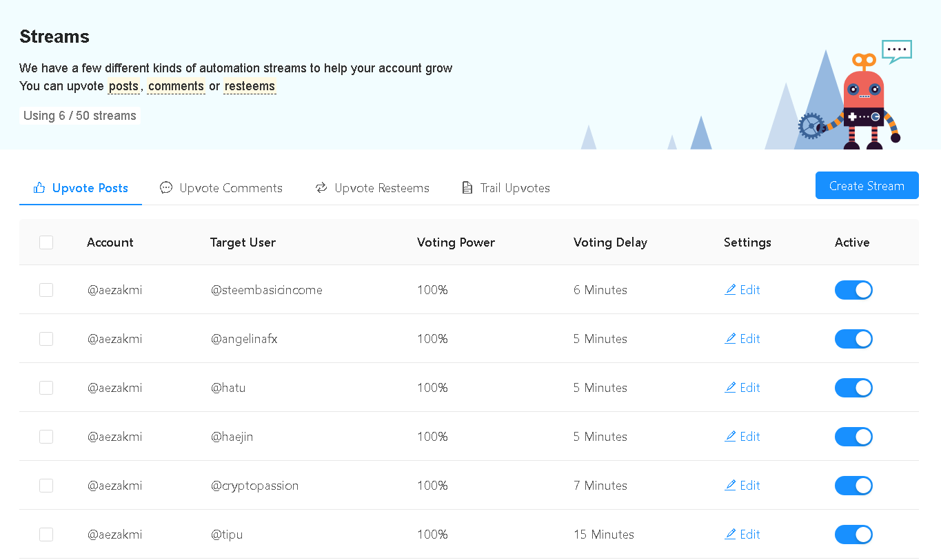This screenshot has width=941, height=560.
Task: Click the pencil icon in the @hatu row
Action: click(731, 388)
